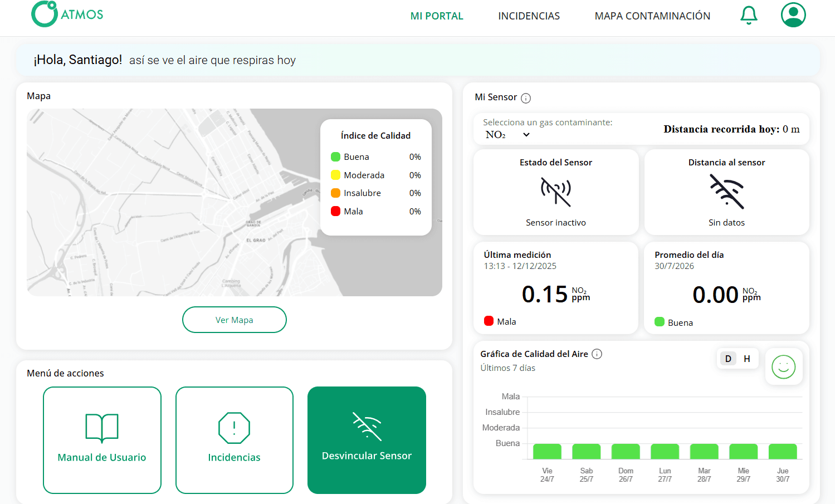
Task: Click the Dom 26/7 chart bar
Action: [x=626, y=451]
